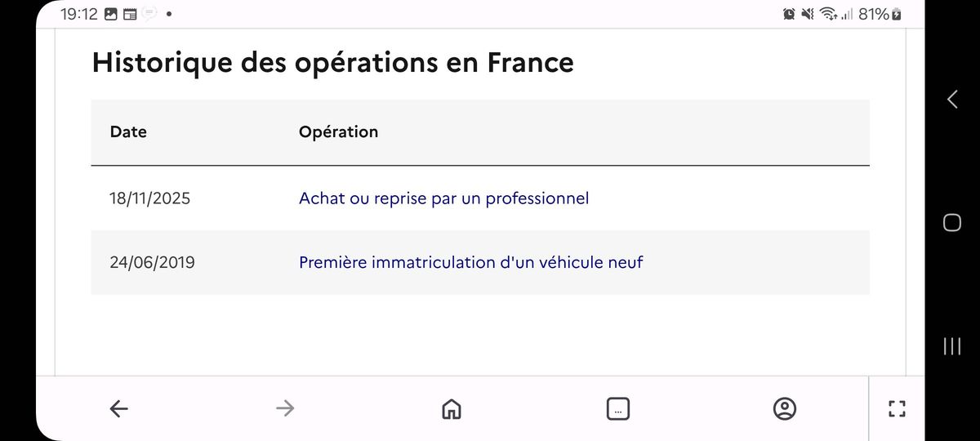Tap the 19:12 clock in status bar
Screen dimensions: 980x441
[x=78, y=14]
